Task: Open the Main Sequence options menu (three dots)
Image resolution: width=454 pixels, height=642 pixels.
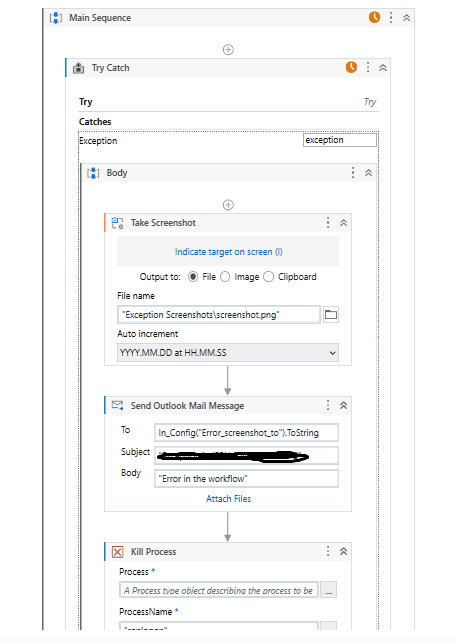Action: point(391,17)
